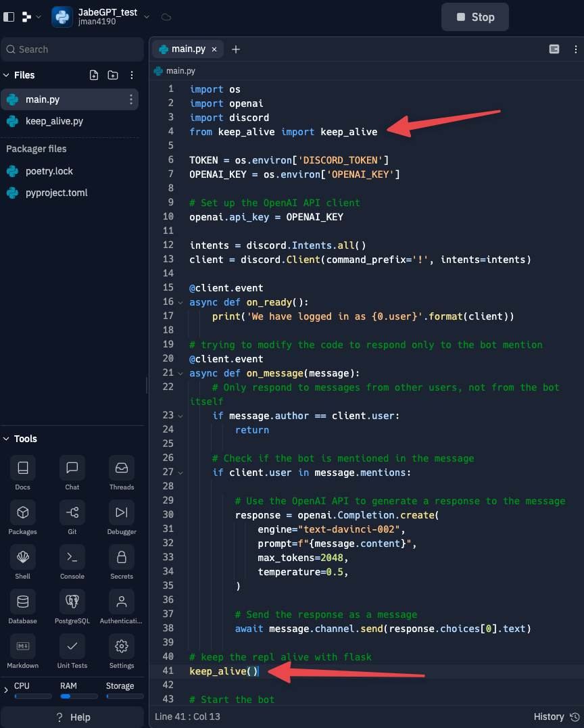The height and width of the screenshot is (728, 584).
Task: Toggle the sidebar panel visibility icon
Action: [9, 17]
